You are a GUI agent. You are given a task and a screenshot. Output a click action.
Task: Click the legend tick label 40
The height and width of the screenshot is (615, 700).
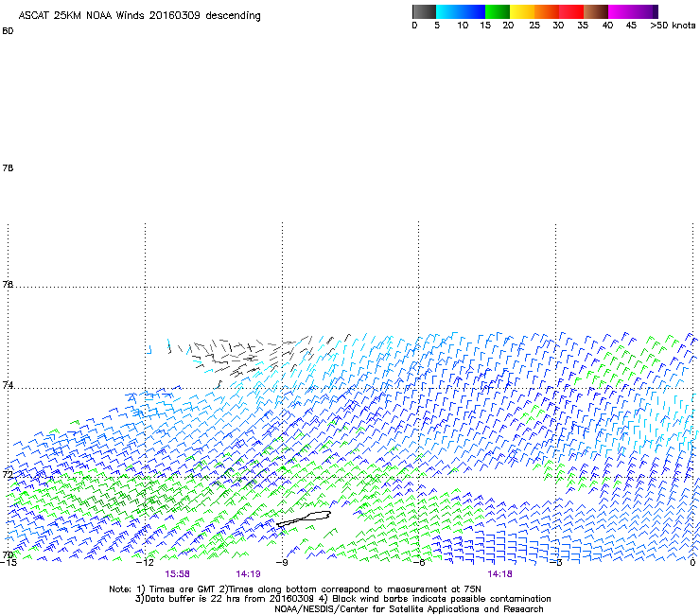[x=607, y=26]
